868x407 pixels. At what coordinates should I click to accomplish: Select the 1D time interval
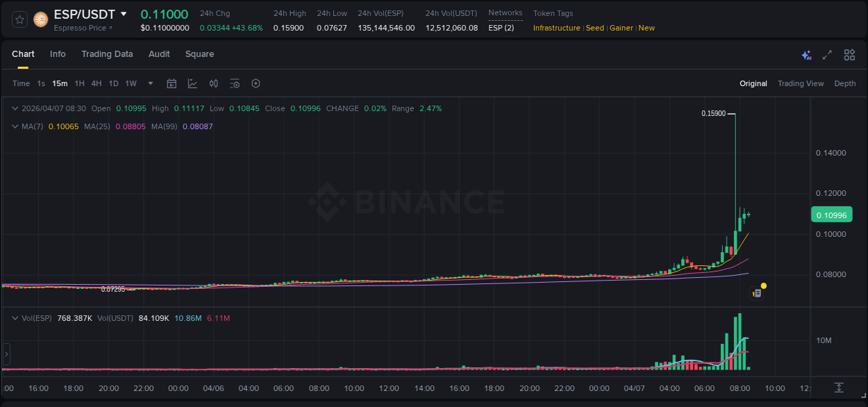(113, 83)
